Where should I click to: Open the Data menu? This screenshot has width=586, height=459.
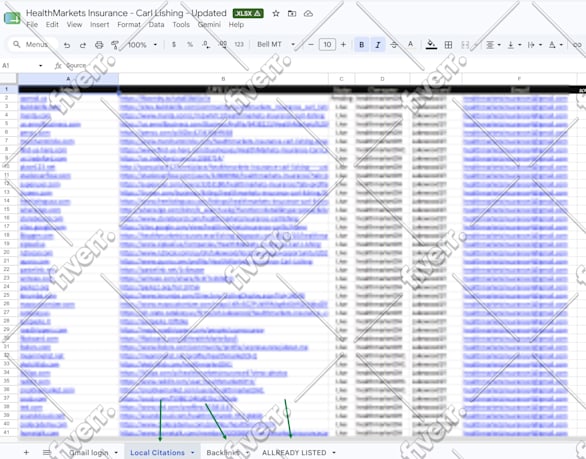click(x=156, y=25)
